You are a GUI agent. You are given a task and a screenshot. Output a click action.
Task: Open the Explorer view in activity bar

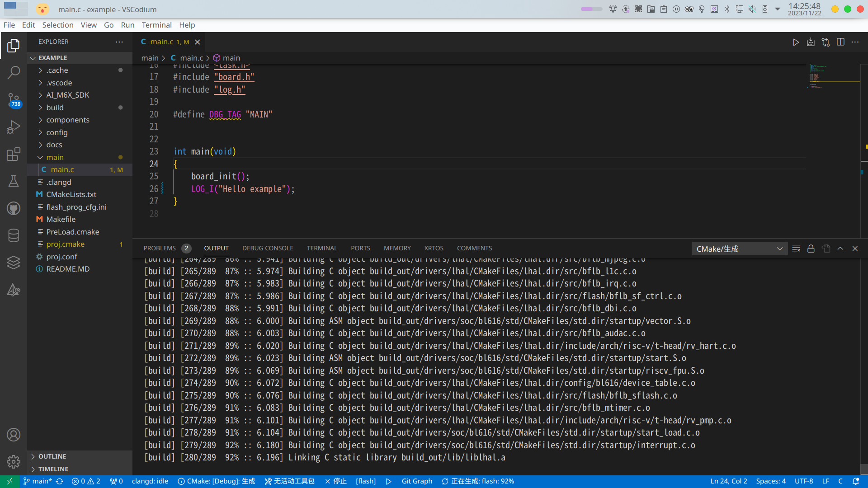(x=14, y=45)
